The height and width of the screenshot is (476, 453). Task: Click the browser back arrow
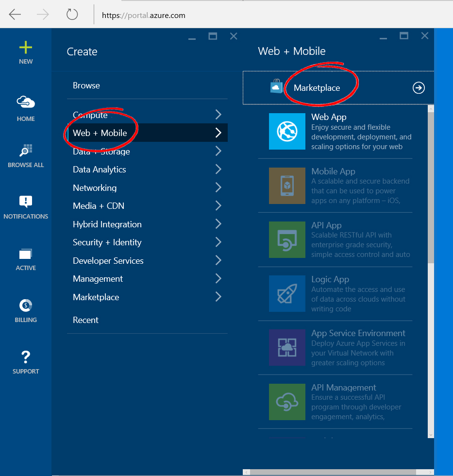tap(15, 14)
